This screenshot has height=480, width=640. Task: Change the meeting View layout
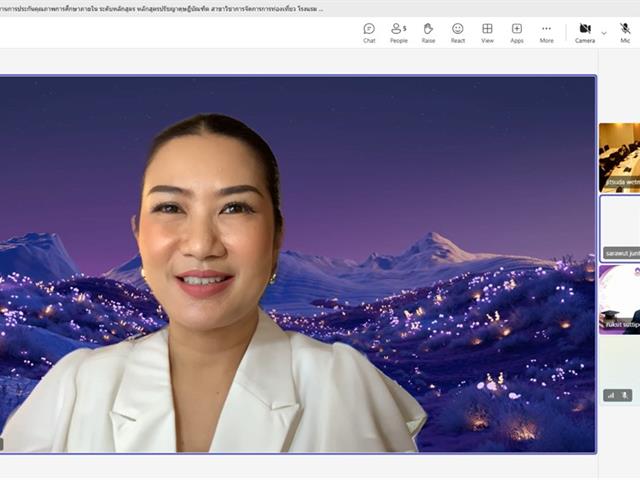(487, 33)
